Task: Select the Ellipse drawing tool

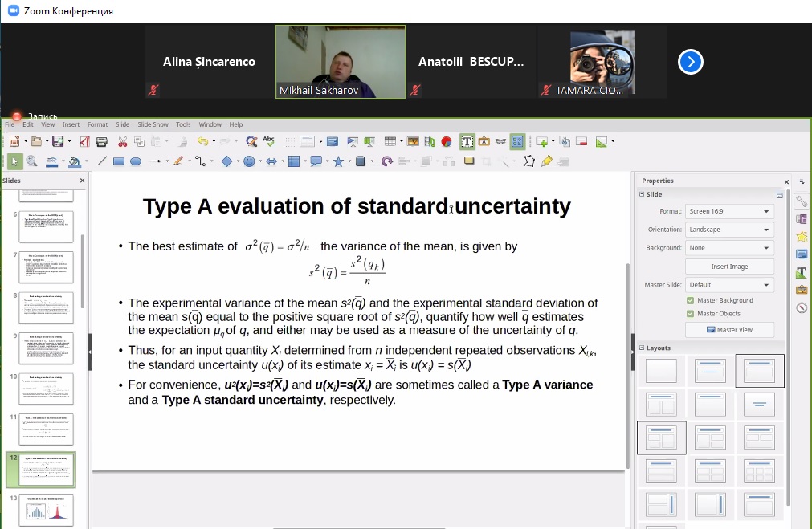Action: pyautogui.click(x=136, y=161)
